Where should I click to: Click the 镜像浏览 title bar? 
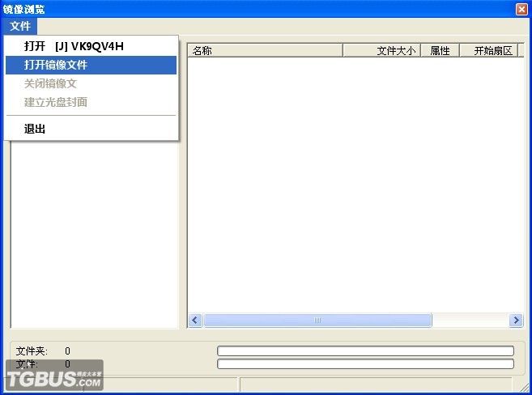[259, 9]
